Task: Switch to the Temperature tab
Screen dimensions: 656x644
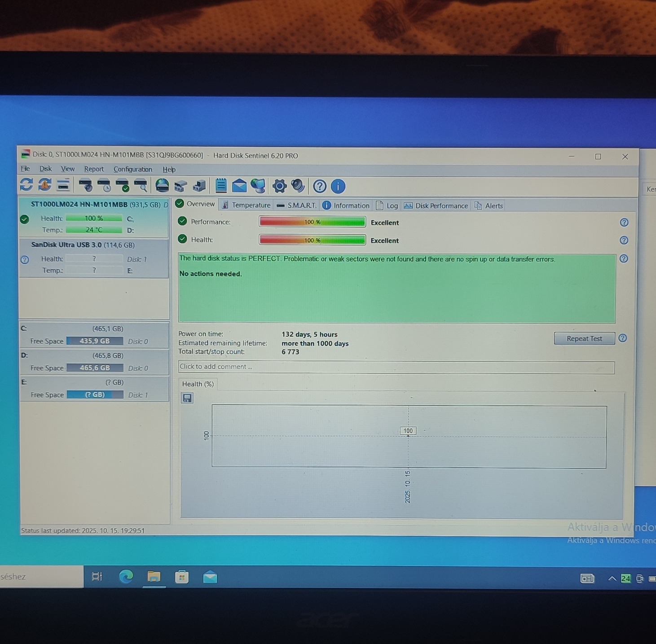Action: [x=247, y=206]
